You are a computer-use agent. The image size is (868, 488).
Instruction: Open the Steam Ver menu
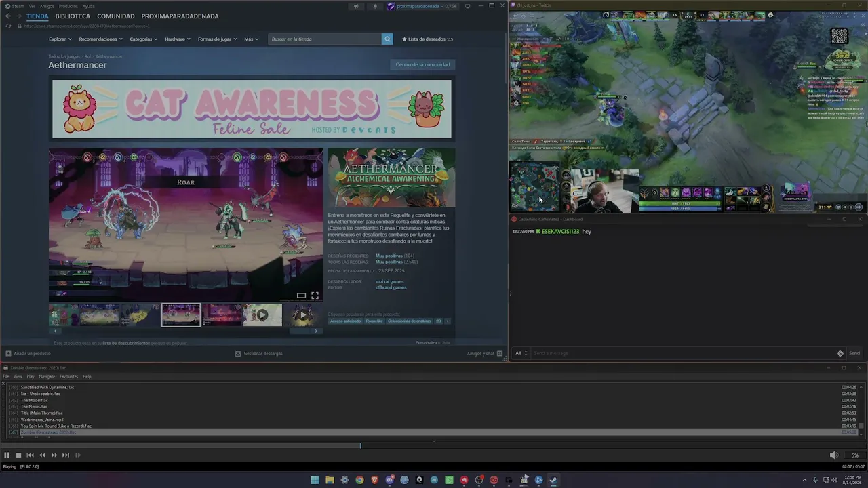[32, 6]
